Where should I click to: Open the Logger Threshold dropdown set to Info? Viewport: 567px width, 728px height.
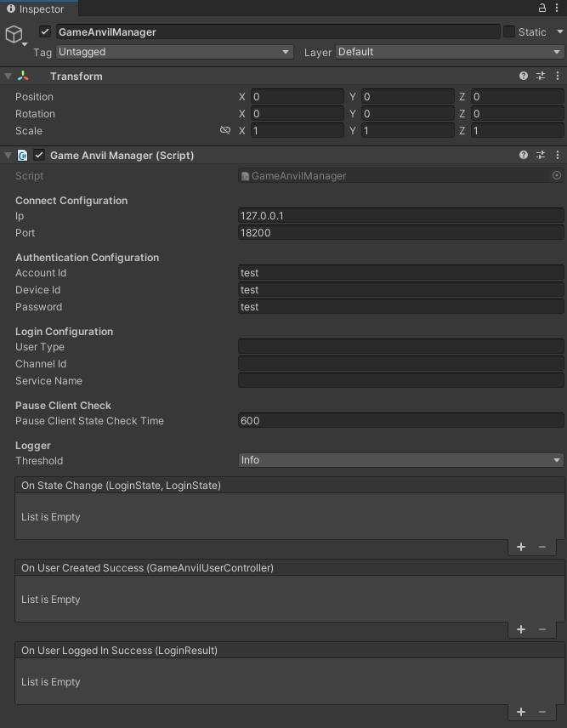point(401,460)
